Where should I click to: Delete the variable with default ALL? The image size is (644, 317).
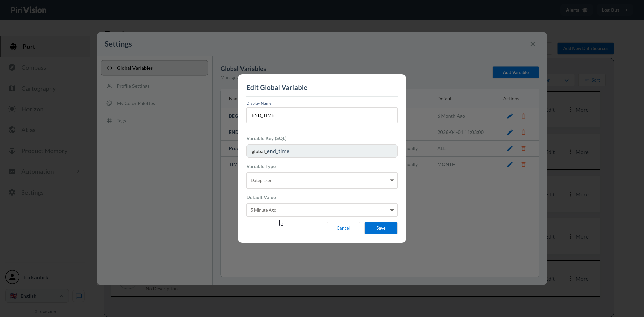click(x=523, y=148)
